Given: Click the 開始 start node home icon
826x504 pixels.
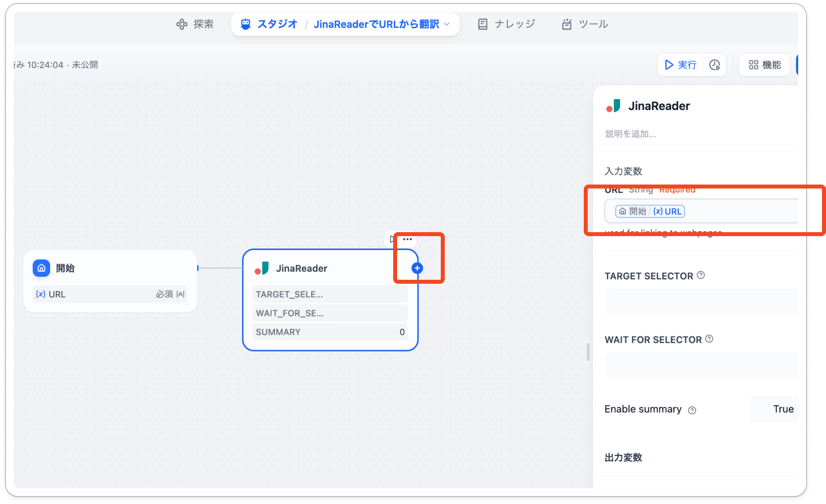Looking at the screenshot, I should pyautogui.click(x=42, y=268).
